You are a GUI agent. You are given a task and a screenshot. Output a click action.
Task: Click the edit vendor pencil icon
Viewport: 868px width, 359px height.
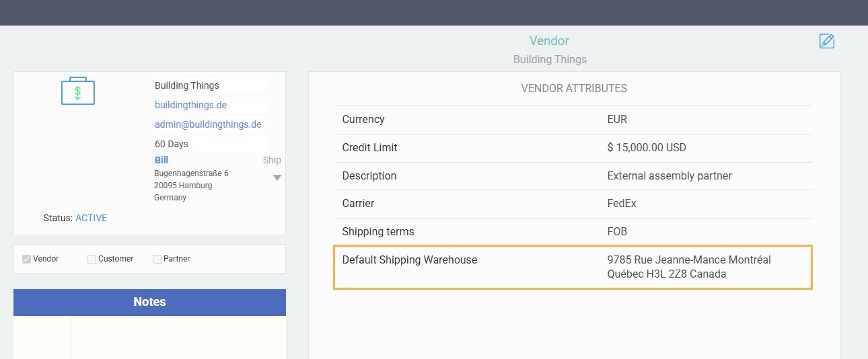(827, 41)
